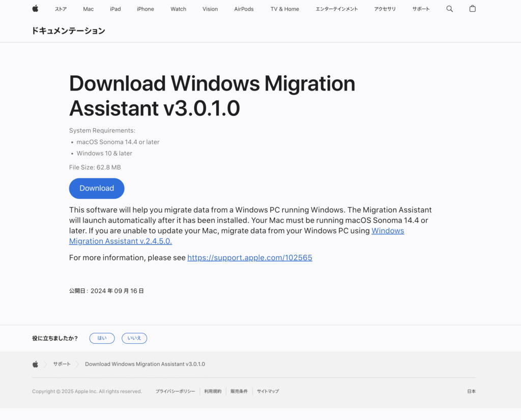Change region via 日本 footer link
The height and width of the screenshot is (420, 521).
(471, 391)
